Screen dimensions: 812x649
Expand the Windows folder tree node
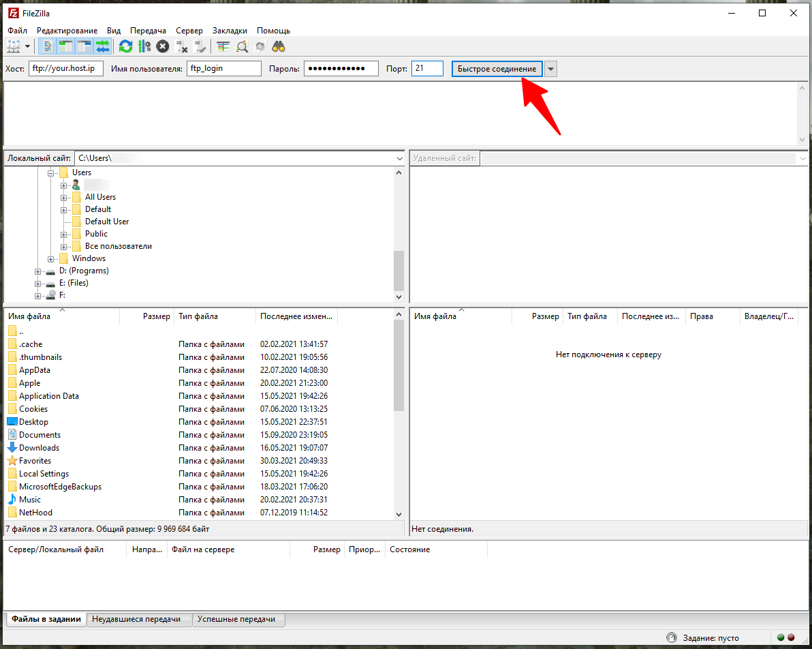51,259
